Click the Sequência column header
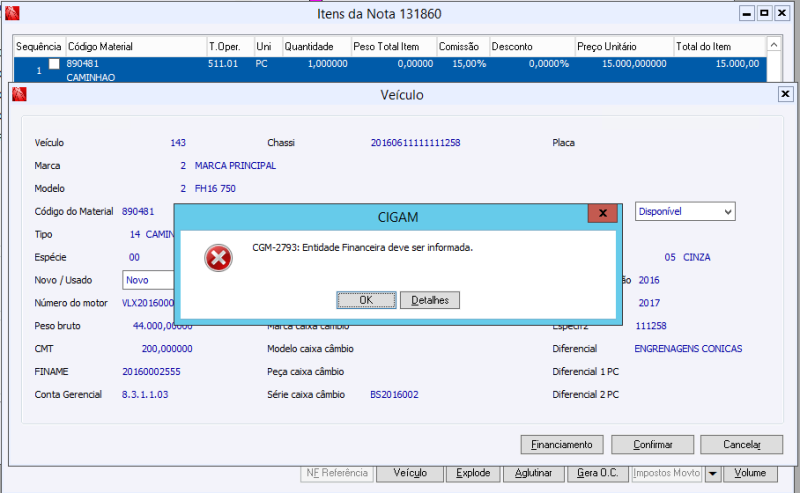800x493 pixels. pos(39,46)
